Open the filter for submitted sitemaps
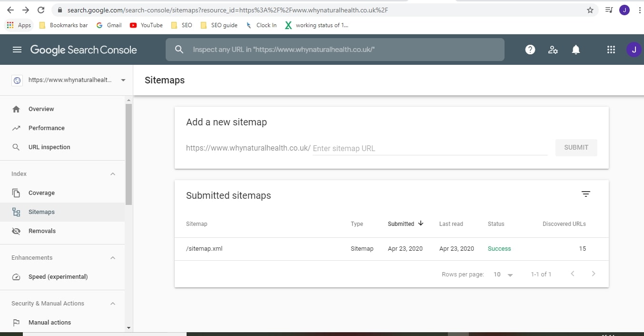Screen dimensions: 644x336 coord(585,194)
